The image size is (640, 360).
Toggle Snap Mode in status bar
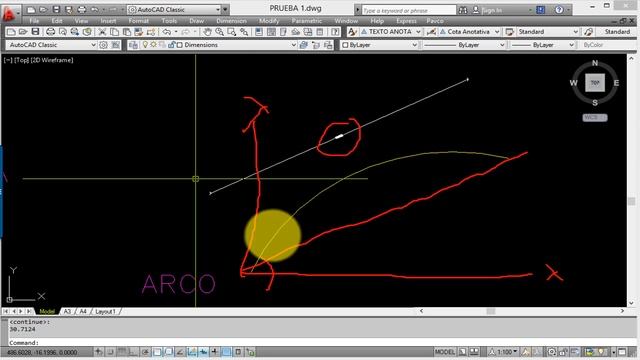click(110, 352)
